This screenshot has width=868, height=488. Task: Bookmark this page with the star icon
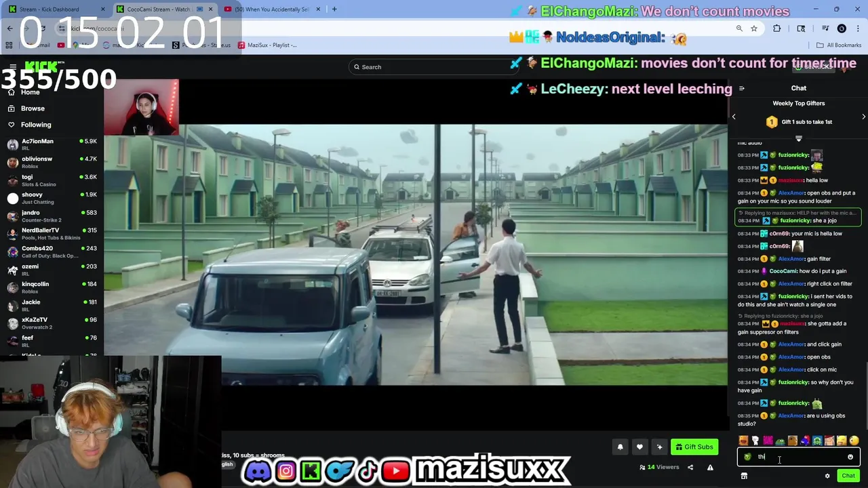(754, 28)
